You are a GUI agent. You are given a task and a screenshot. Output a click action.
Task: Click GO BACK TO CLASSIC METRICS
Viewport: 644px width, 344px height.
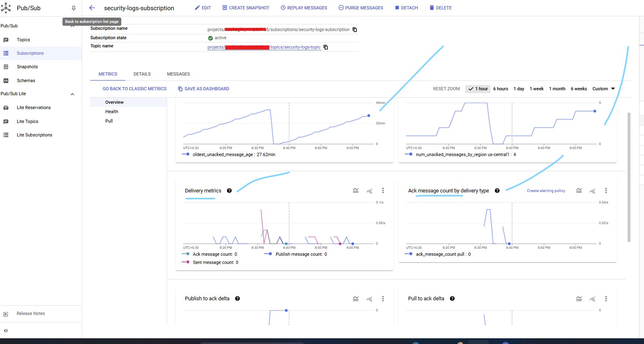coord(134,89)
